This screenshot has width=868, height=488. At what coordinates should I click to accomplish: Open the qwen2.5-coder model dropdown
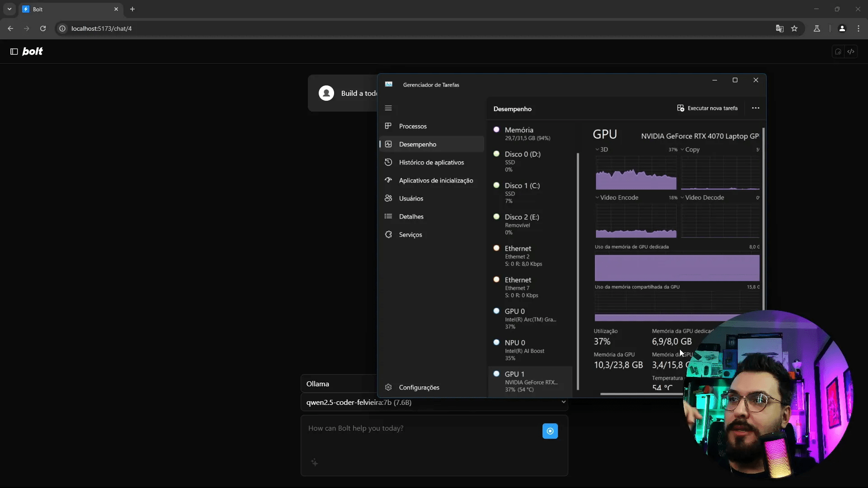(x=434, y=402)
